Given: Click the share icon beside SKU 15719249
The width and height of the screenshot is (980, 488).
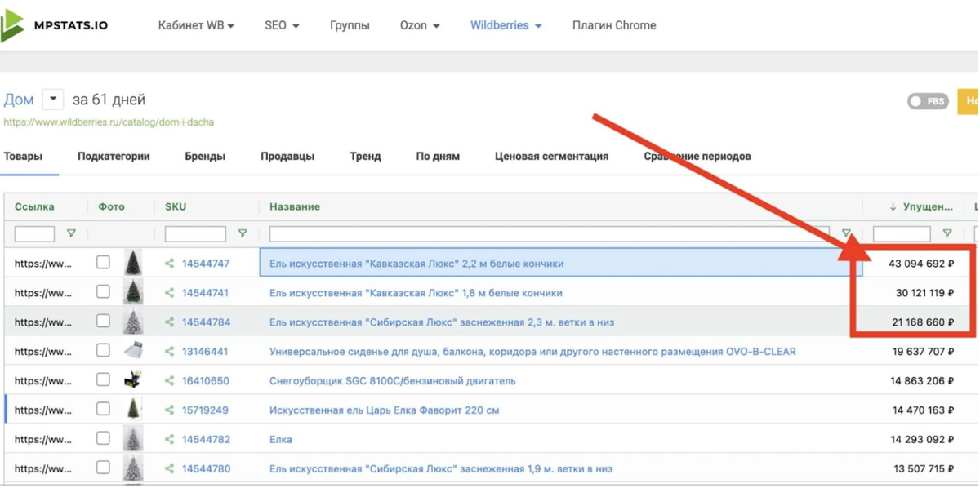Looking at the screenshot, I should click(170, 410).
